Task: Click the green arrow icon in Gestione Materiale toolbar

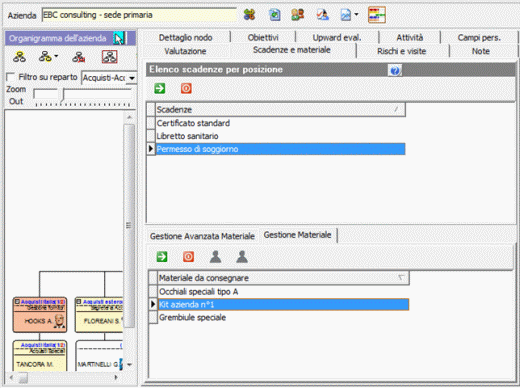Action: [162, 257]
